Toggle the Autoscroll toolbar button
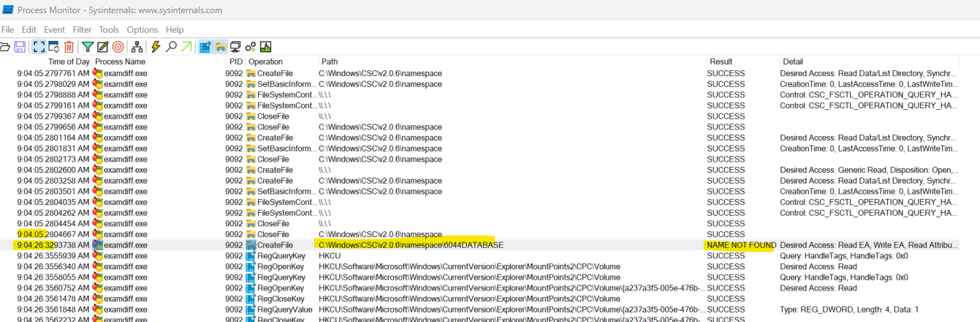This screenshot has height=322, width=980. (53, 47)
